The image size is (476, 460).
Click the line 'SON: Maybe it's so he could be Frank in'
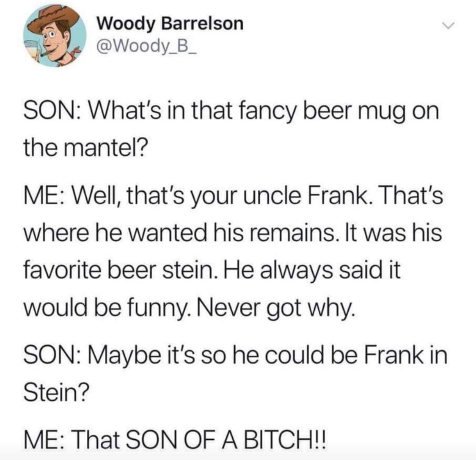click(x=235, y=356)
